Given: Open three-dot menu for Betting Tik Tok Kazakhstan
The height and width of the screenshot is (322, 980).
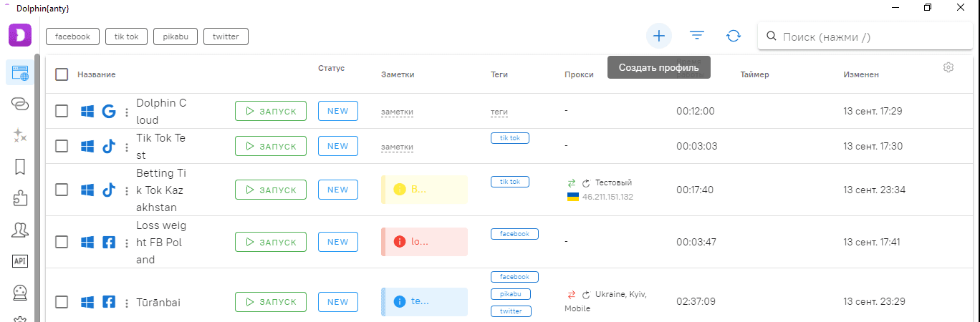Looking at the screenshot, I should pos(127,190).
